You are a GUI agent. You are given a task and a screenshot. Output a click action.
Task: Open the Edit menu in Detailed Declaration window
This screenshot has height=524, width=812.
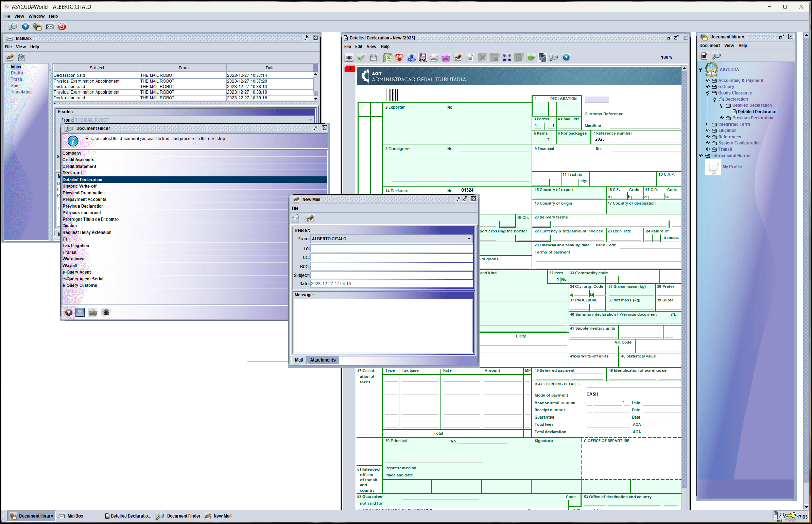click(359, 47)
